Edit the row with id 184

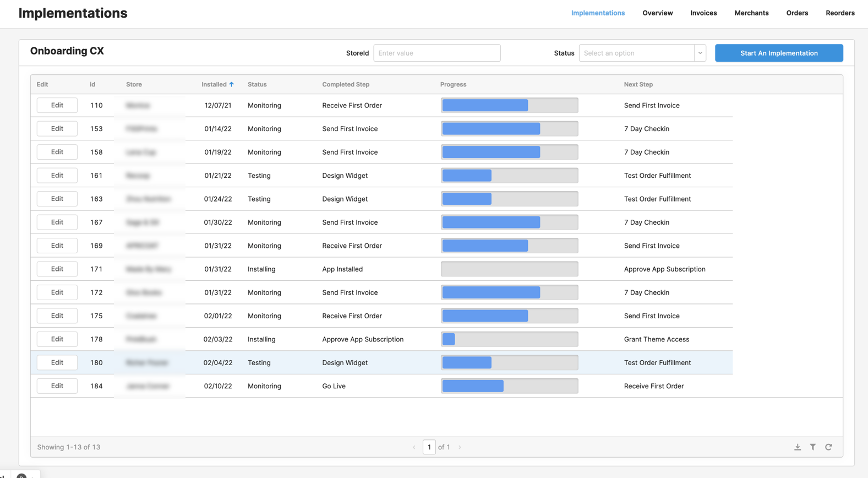click(57, 386)
